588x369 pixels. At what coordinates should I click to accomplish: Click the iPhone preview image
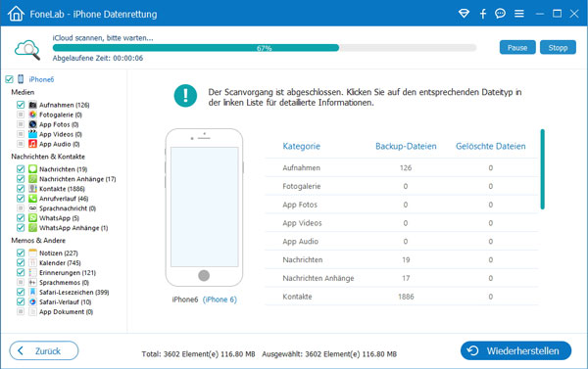[x=204, y=208]
